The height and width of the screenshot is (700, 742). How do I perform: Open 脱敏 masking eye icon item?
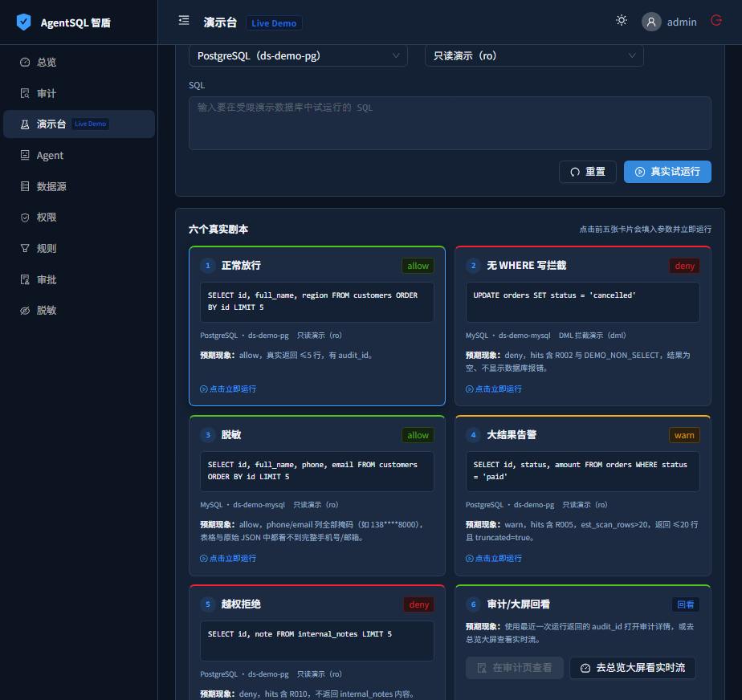(x=25, y=311)
